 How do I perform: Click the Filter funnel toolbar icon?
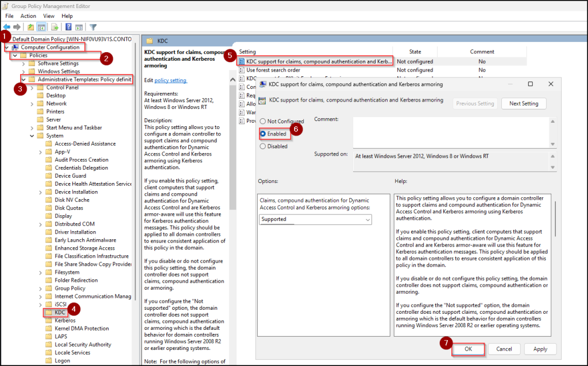click(93, 27)
